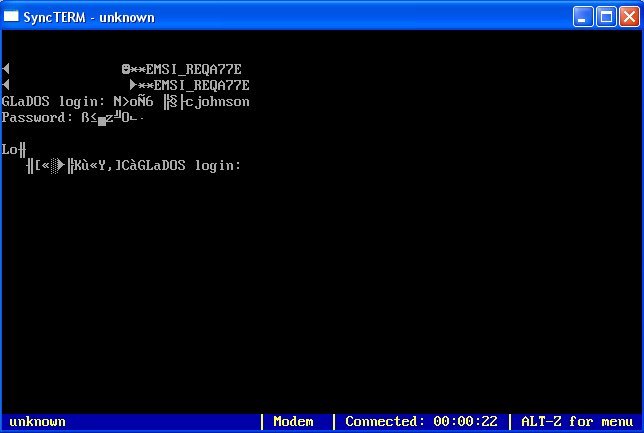Click the 'Connected: 00:00:22' status timer
Screen dimensions: 644x433
pos(421,421)
